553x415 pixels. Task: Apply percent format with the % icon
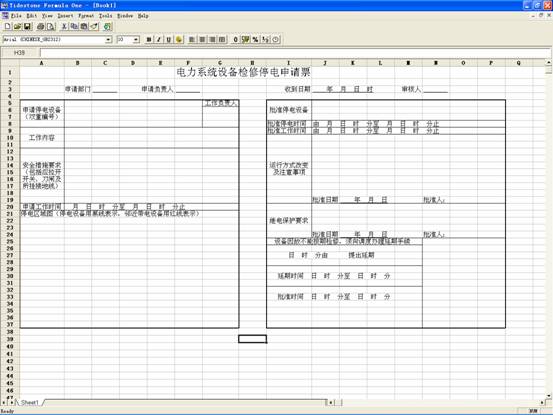pyautogui.click(x=255, y=39)
